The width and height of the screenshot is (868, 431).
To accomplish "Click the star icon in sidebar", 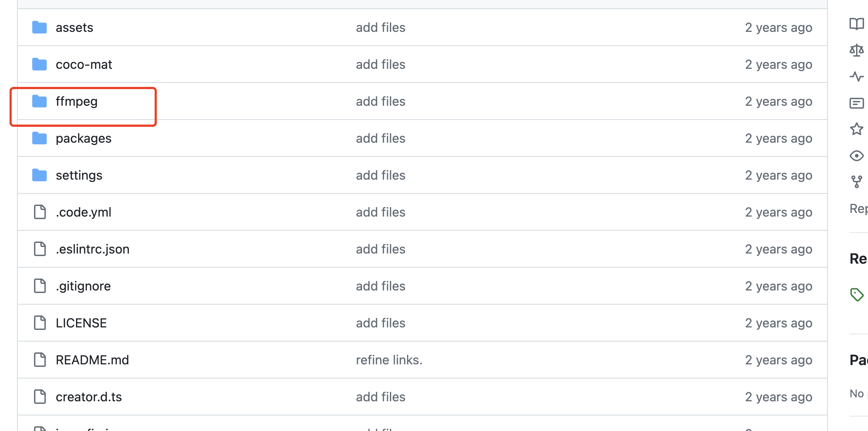I will (x=856, y=129).
